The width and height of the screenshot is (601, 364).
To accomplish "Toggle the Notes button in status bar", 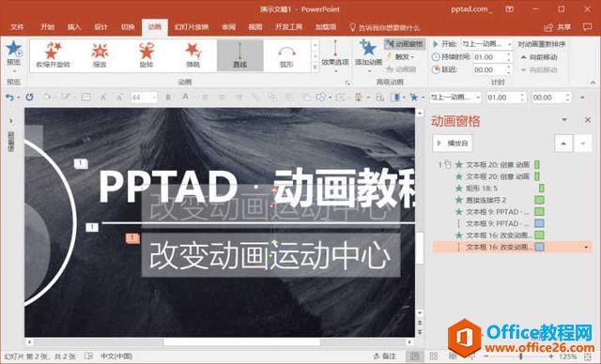I will [385, 356].
